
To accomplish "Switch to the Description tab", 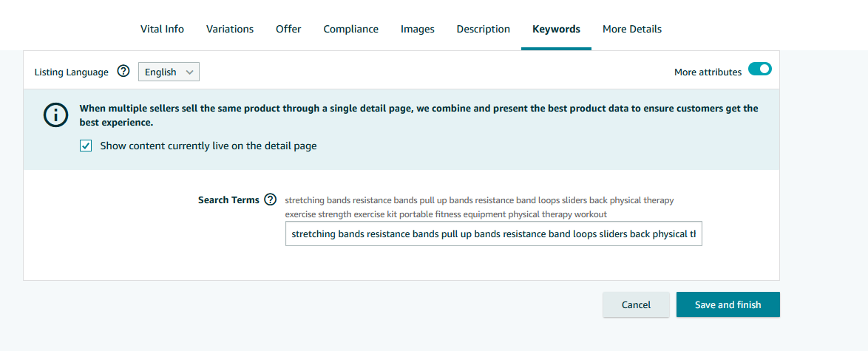I will [484, 30].
